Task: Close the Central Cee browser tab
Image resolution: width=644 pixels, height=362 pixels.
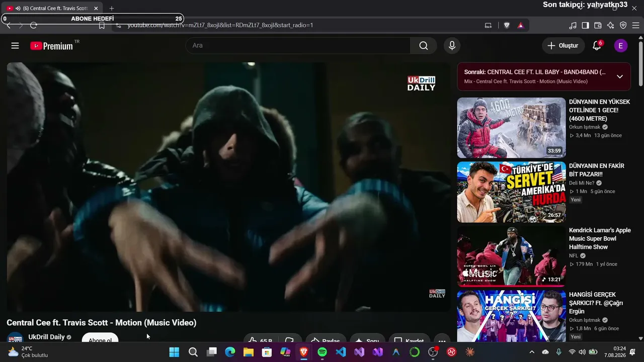Action: [96, 9]
